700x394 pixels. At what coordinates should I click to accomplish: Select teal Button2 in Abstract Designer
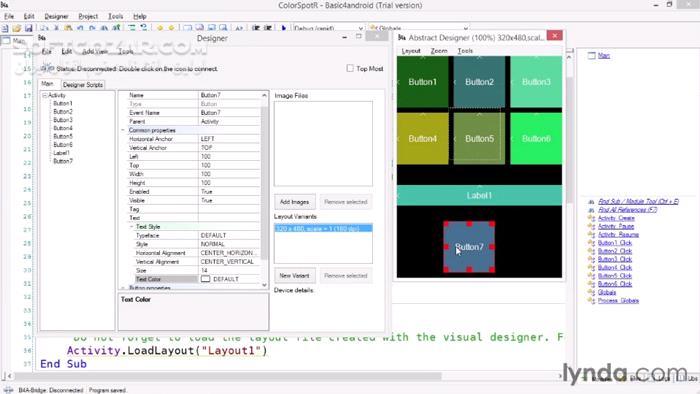479,82
